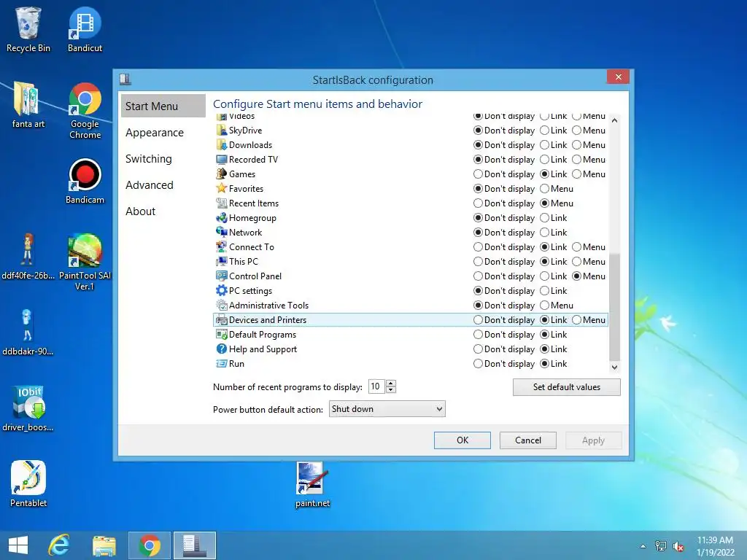Viewport: 747px width, 560px height.
Task: Click the Recorded TV item icon
Action: (222, 160)
